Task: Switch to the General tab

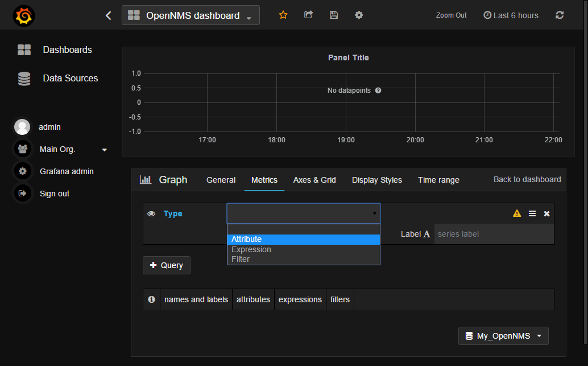Action: [221, 180]
